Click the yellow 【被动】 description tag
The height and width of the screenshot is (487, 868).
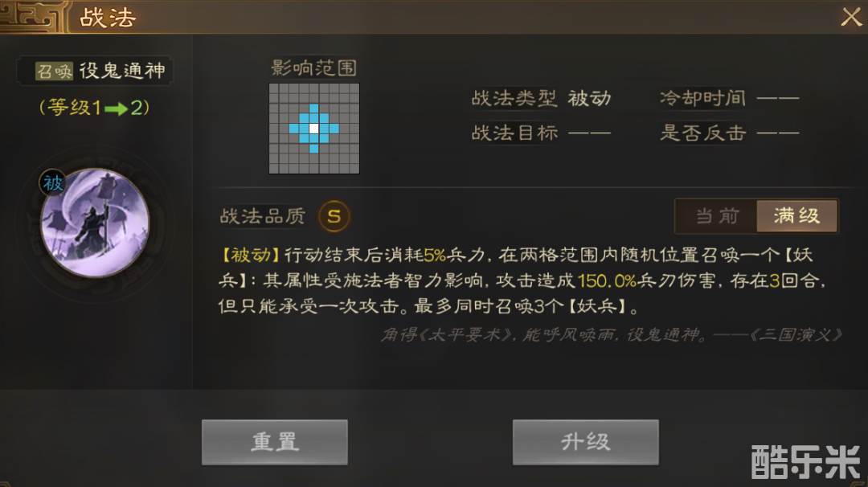[x=250, y=255]
